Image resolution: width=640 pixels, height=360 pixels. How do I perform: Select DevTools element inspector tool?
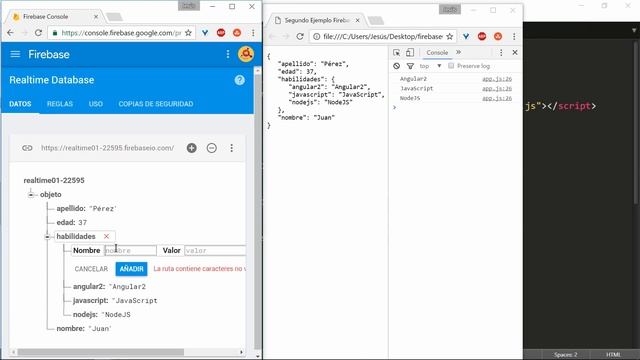coord(396,53)
